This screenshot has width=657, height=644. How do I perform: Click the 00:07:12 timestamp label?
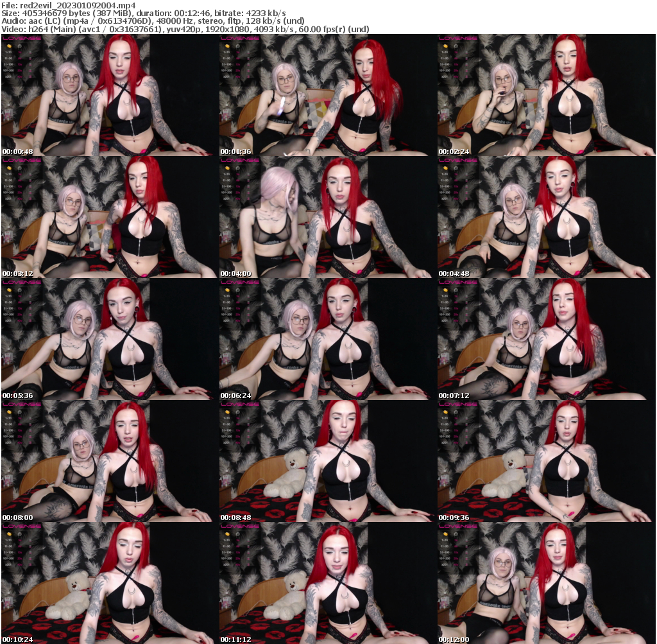click(x=455, y=395)
